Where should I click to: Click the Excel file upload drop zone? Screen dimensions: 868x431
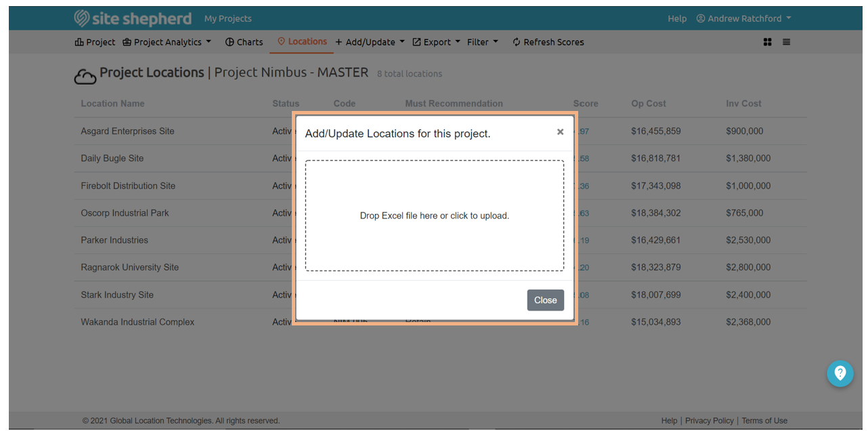point(434,216)
